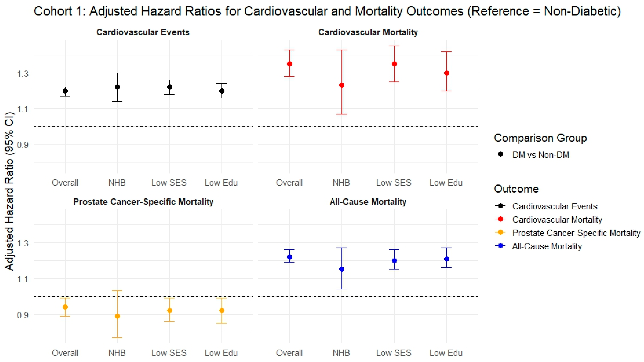This screenshot has height=362, width=644.
Task: Select the Overall axis label under Cardiovascular Events
Action: (65, 183)
